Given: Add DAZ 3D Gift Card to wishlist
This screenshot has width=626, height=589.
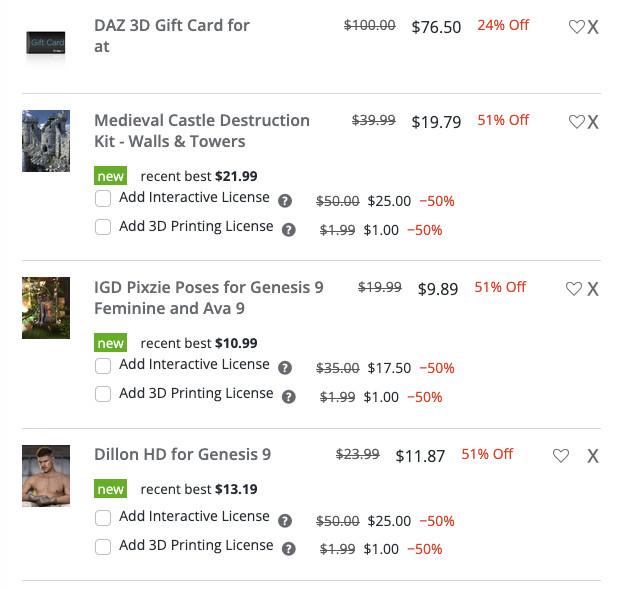Looking at the screenshot, I should 576,27.
